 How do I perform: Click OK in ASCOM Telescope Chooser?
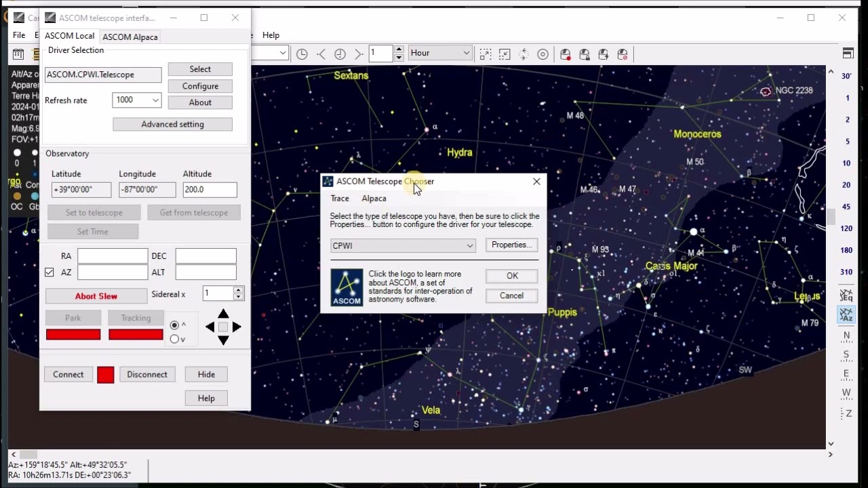512,276
